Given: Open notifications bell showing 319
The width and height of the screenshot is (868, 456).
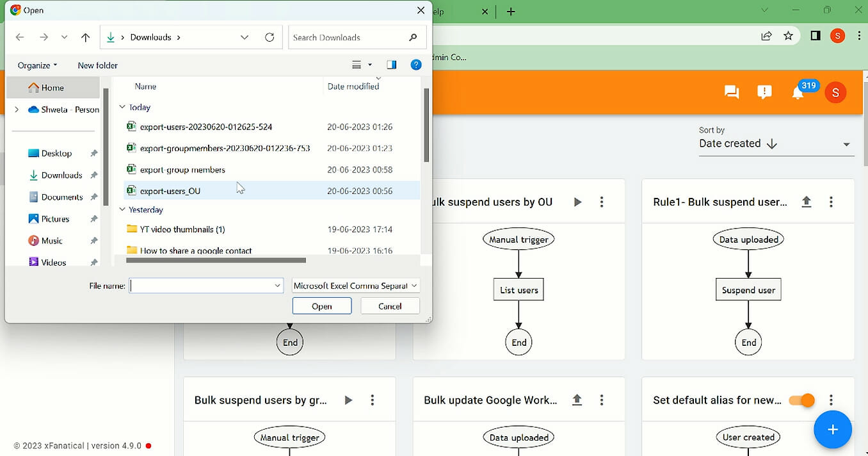Looking at the screenshot, I should point(798,93).
